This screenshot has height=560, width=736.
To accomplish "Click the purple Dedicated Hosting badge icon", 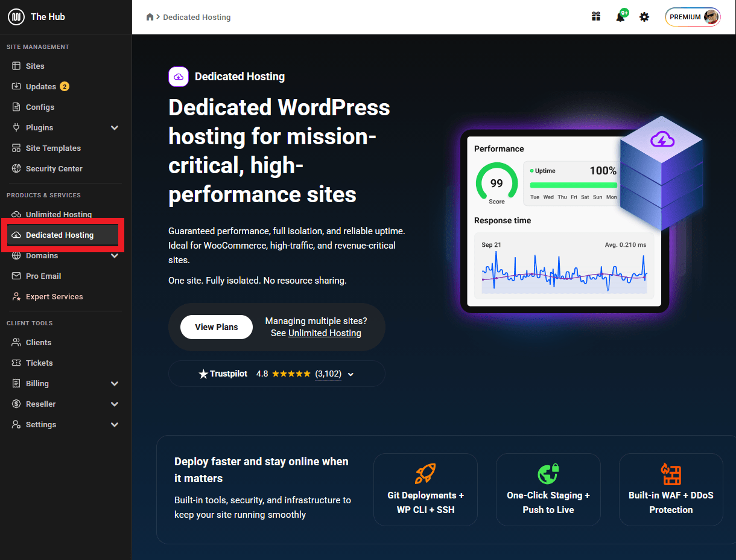I will [179, 77].
